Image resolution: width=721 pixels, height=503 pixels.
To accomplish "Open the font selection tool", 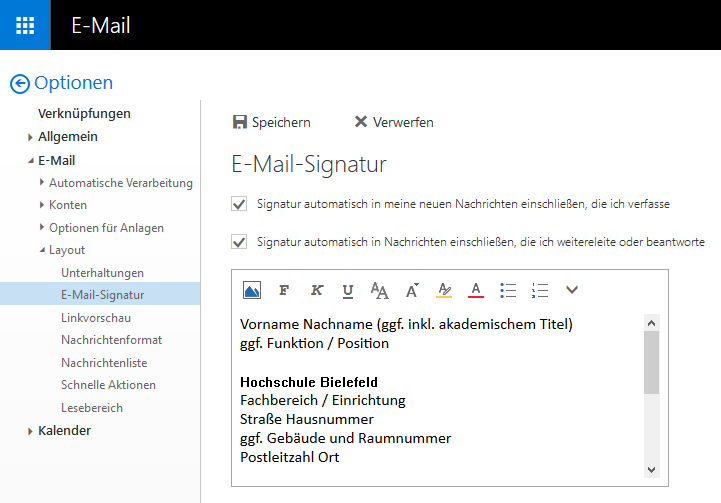I will click(379, 291).
